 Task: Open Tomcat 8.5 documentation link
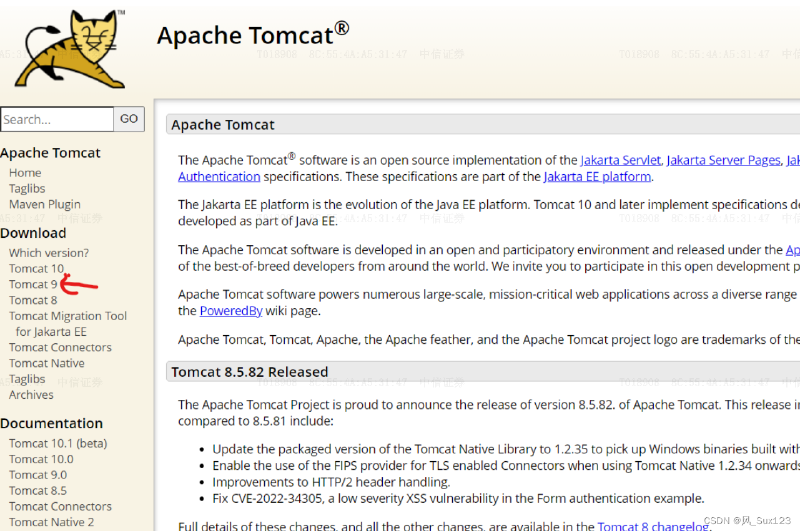pos(38,491)
